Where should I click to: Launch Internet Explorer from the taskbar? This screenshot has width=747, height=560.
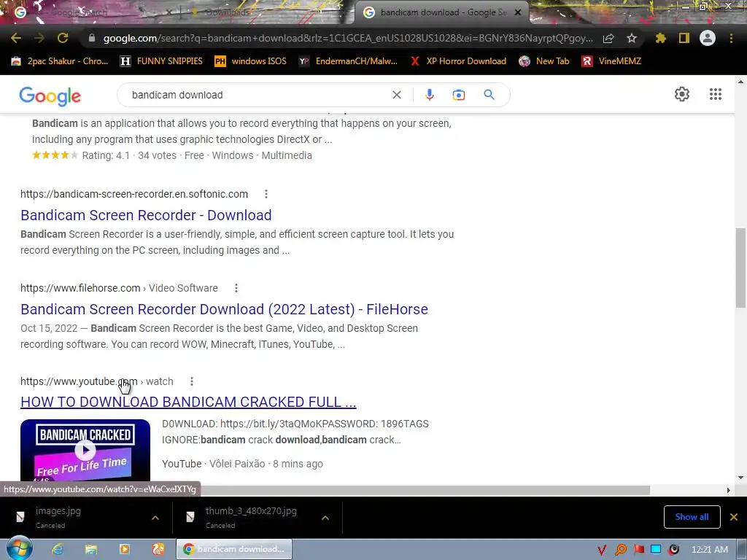click(58, 549)
